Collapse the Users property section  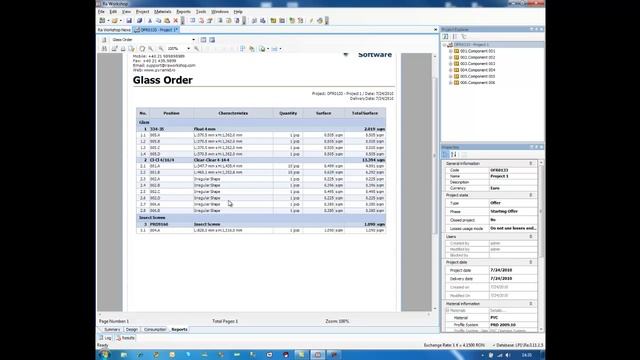point(531,237)
